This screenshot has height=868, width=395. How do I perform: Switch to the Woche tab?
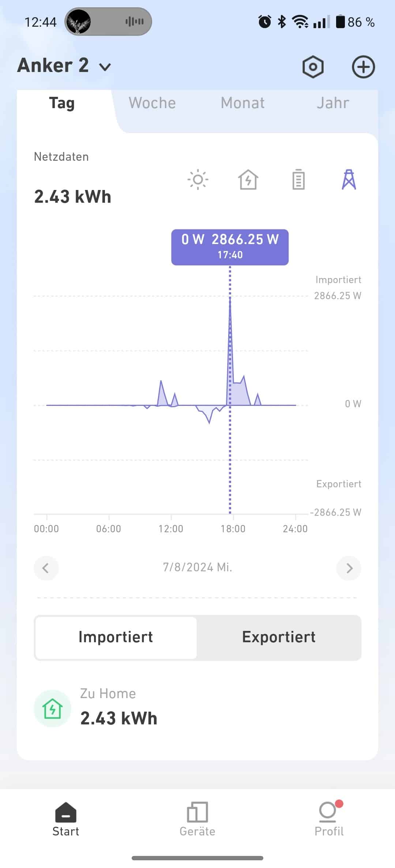pyautogui.click(x=152, y=103)
